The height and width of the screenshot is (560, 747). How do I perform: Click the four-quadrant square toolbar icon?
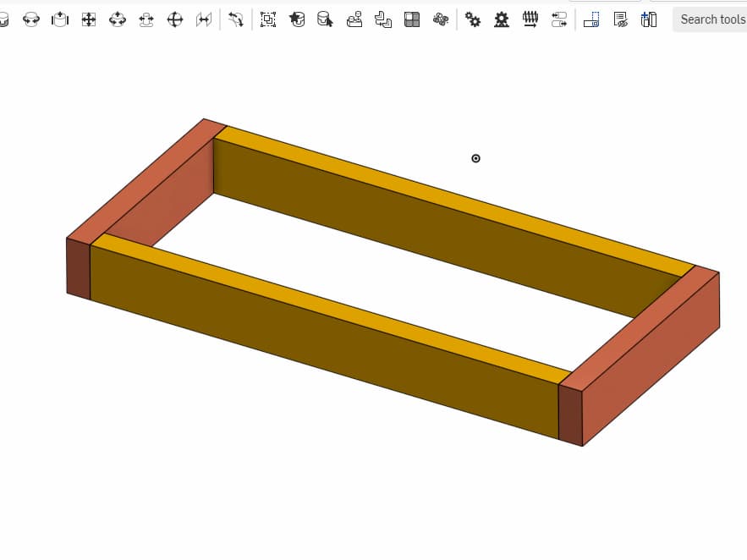click(412, 19)
